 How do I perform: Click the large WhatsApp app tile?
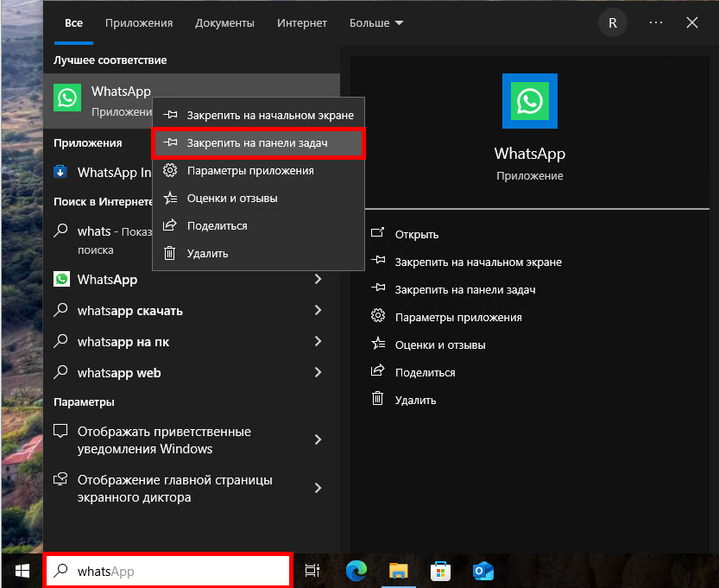(x=529, y=101)
